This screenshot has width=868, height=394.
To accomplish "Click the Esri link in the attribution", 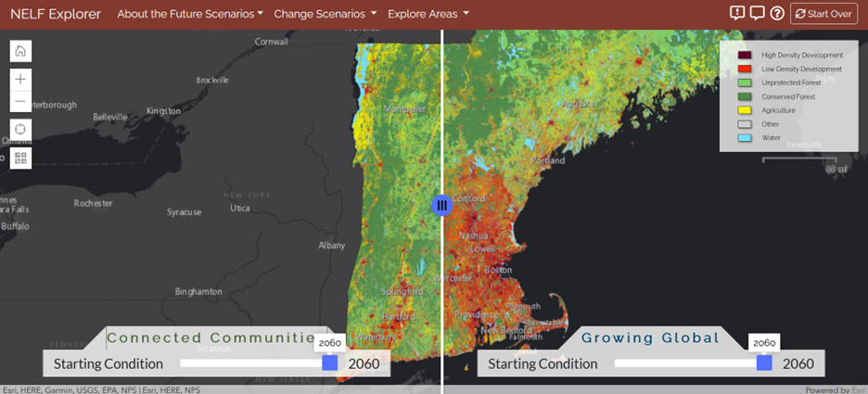I will pyautogui.click(x=858, y=390).
